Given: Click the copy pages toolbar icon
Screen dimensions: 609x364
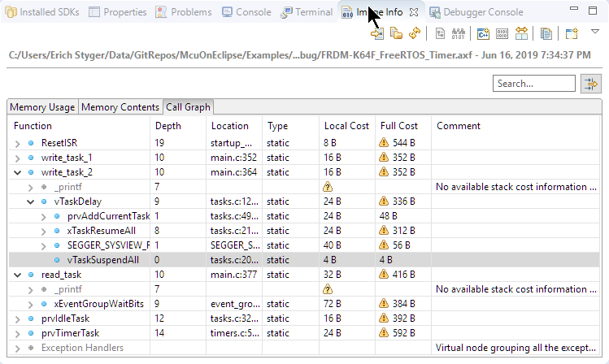Looking at the screenshot, I should (x=546, y=33).
